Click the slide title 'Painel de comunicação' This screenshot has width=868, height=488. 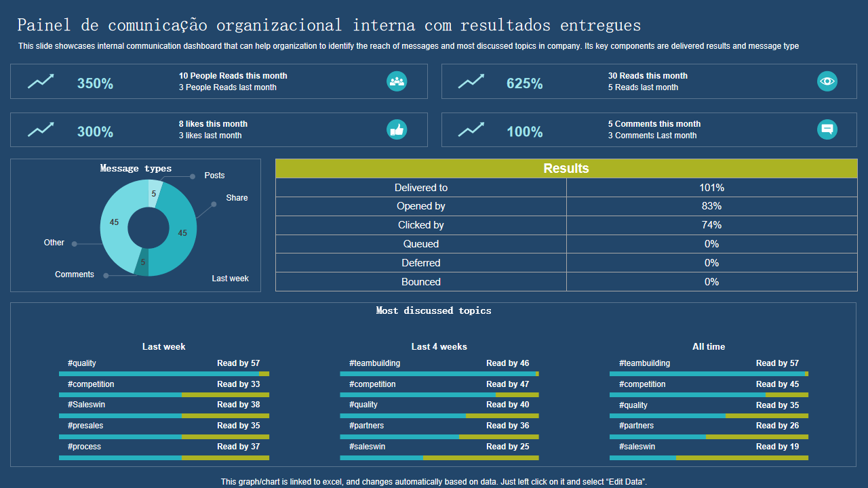[x=329, y=26]
